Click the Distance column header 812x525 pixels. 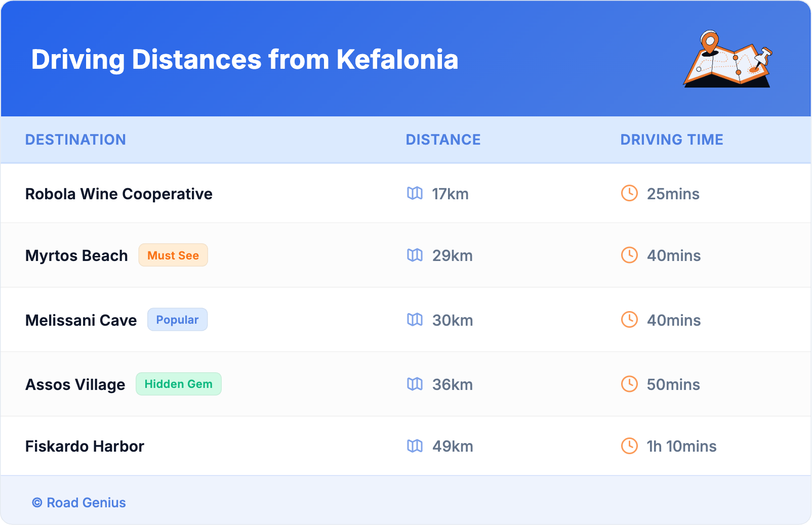tap(443, 140)
